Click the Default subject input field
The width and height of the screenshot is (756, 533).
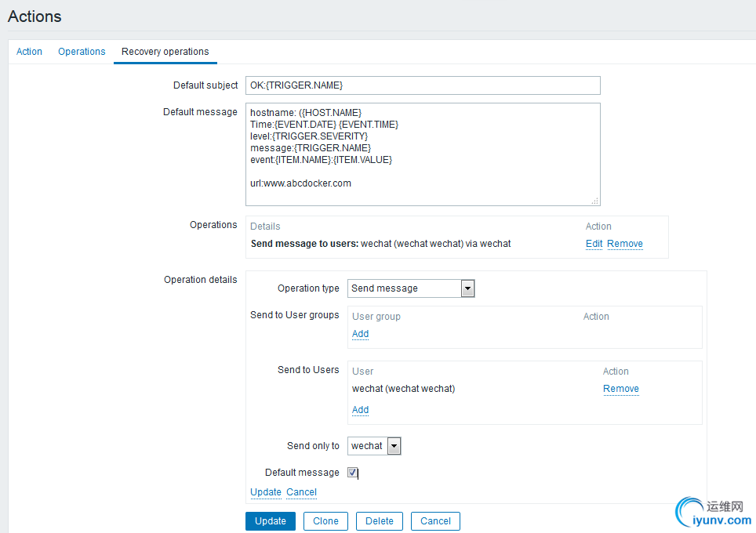point(423,85)
